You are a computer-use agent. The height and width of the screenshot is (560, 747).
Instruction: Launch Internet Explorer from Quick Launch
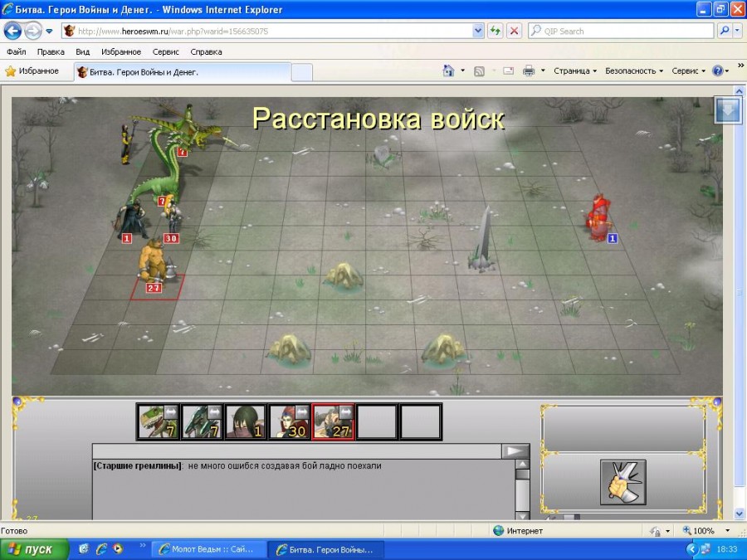[x=101, y=549]
